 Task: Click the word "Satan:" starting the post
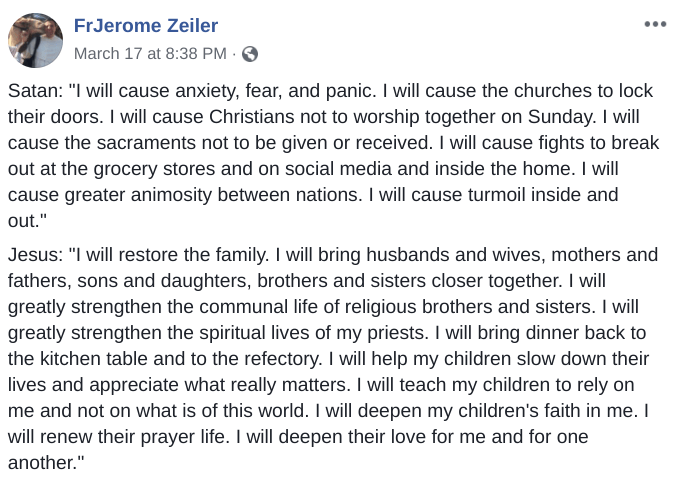36,91
